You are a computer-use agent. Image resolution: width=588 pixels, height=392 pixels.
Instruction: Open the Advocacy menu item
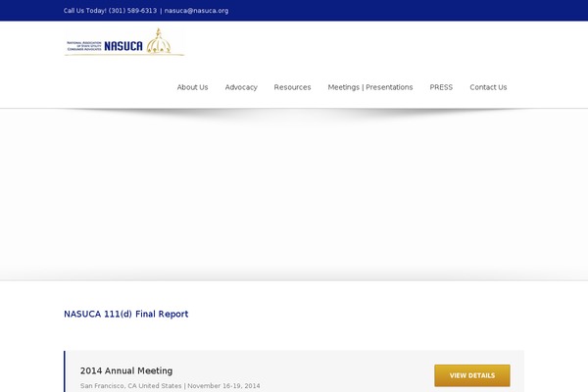(x=241, y=87)
